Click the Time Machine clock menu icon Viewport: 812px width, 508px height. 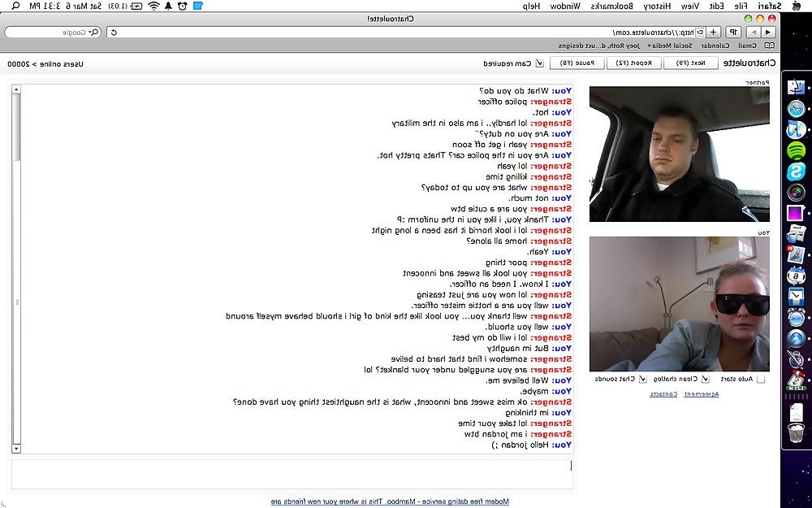point(182,6)
